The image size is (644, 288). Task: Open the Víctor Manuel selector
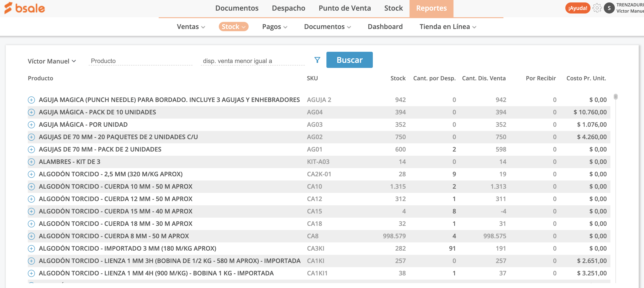(51, 61)
